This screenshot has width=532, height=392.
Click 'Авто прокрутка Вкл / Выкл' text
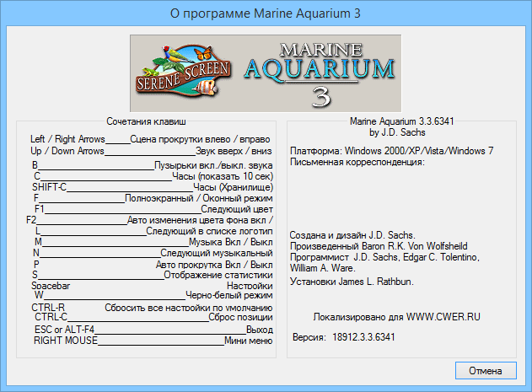click(214, 265)
